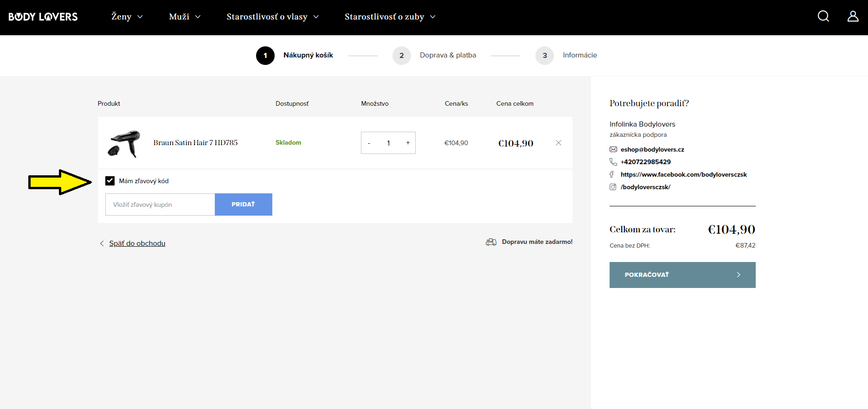Remove Braun Satin Hair from cart
The height and width of the screenshot is (409, 868).
click(559, 143)
